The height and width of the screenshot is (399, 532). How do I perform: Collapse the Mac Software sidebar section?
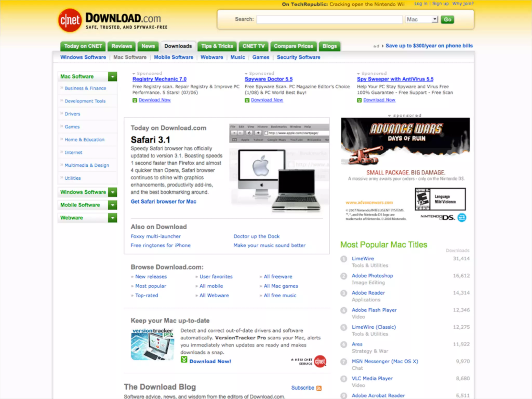click(x=112, y=77)
